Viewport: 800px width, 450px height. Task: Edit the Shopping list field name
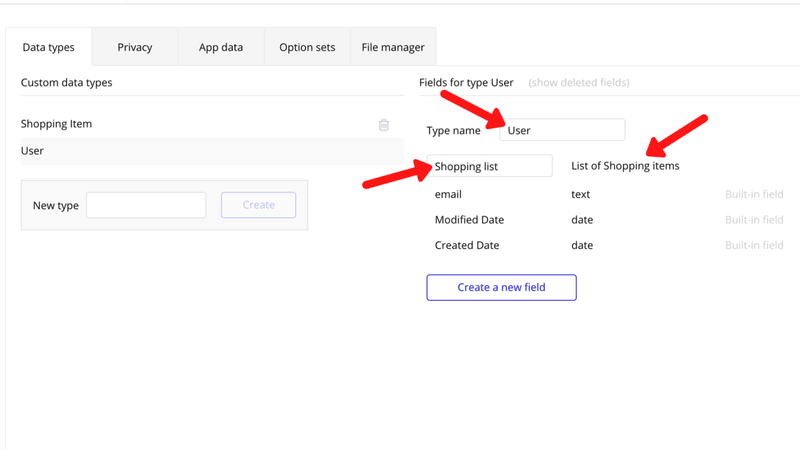click(490, 166)
